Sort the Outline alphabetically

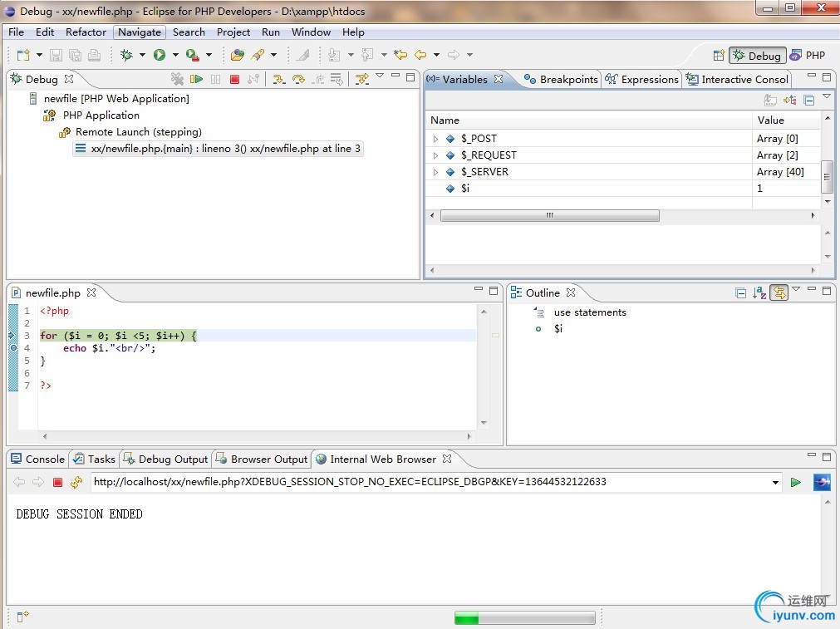pyautogui.click(x=759, y=293)
